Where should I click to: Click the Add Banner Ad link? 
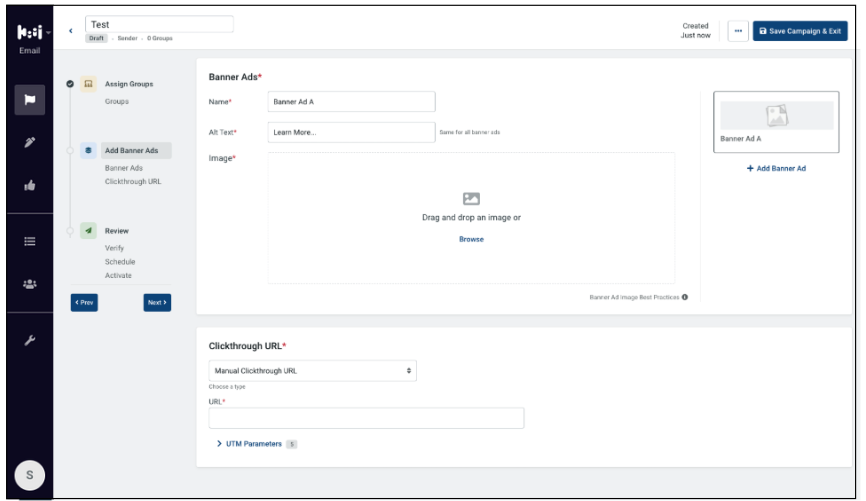coord(776,168)
